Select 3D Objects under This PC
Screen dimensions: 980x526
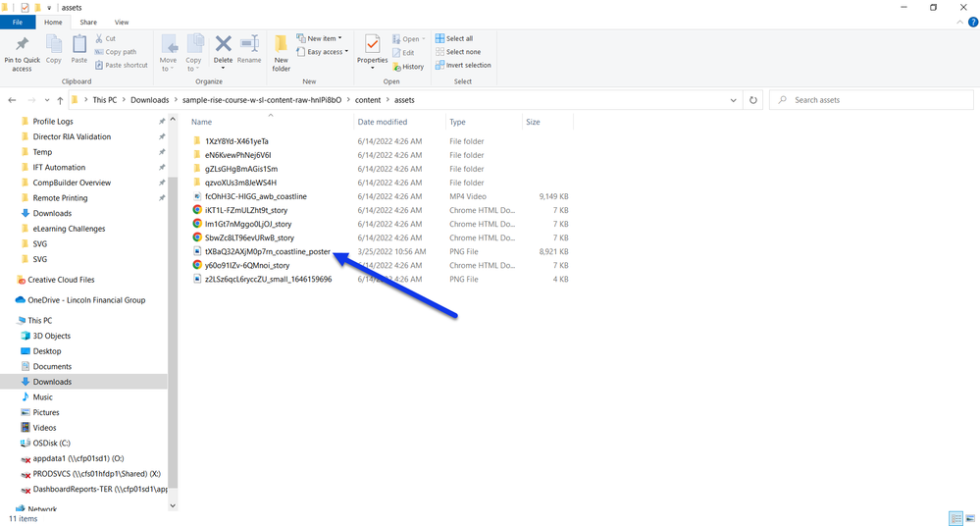click(51, 336)
